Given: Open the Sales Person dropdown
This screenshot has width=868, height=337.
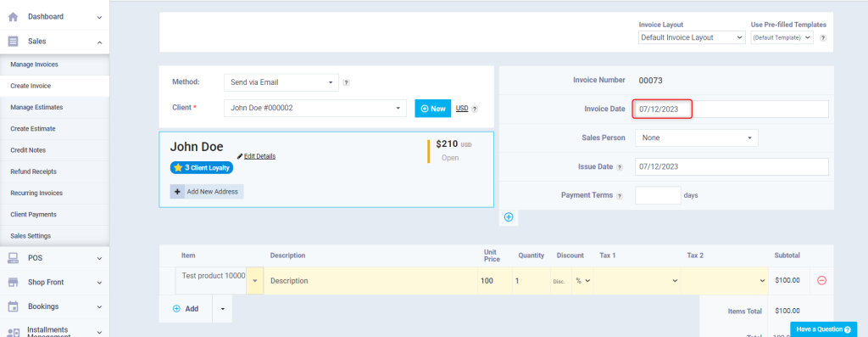Looking at the screenshot, I should (x=697, y=138).
